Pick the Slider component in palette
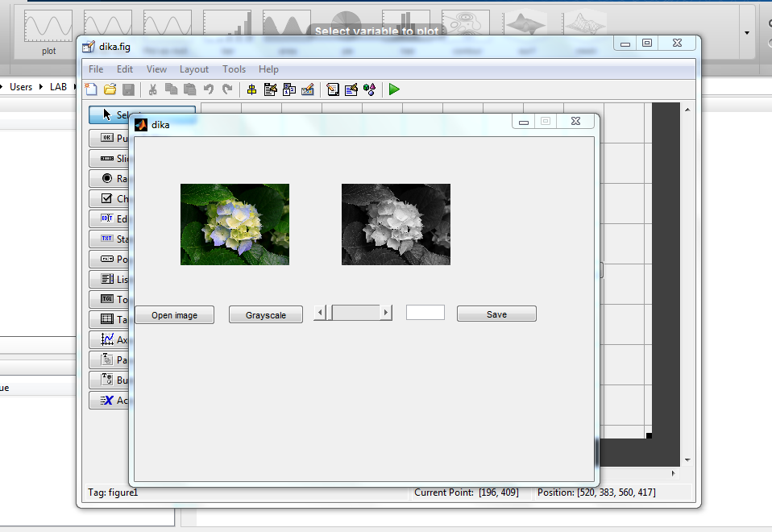The image size is (772, 532). click(x=109, y=158)
